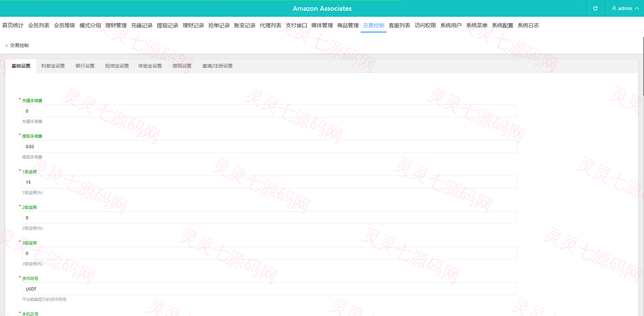Switch to 利息宝设置 tab
644x316 pixels.
(x=53, y=66)
